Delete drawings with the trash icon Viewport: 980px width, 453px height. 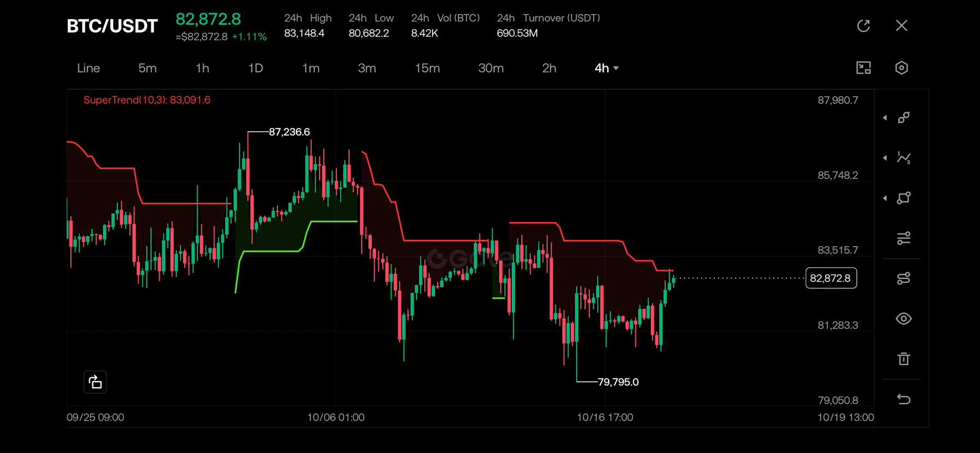904,359
